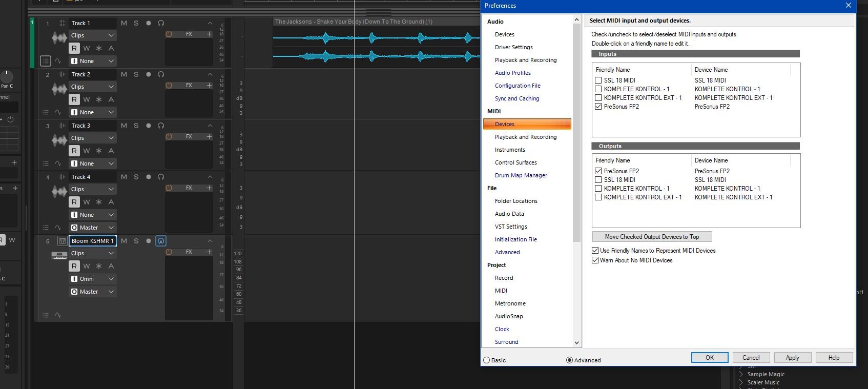868x389 pixels.
Task: Solo Track 2 using S button
Action: click(x=136, y=74)
